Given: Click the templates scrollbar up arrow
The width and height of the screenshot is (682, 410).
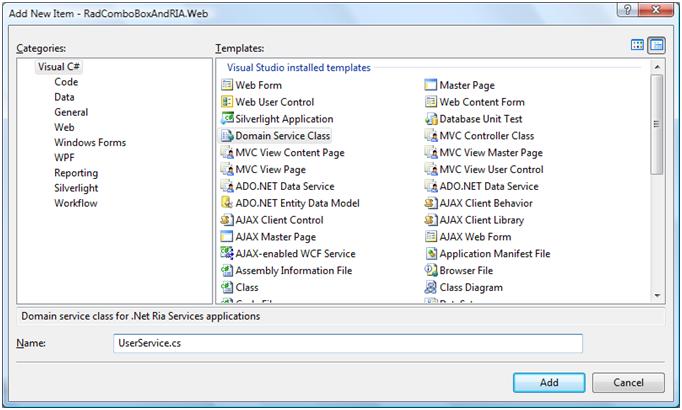Looking at the screenshot, I should pos(657,67).
